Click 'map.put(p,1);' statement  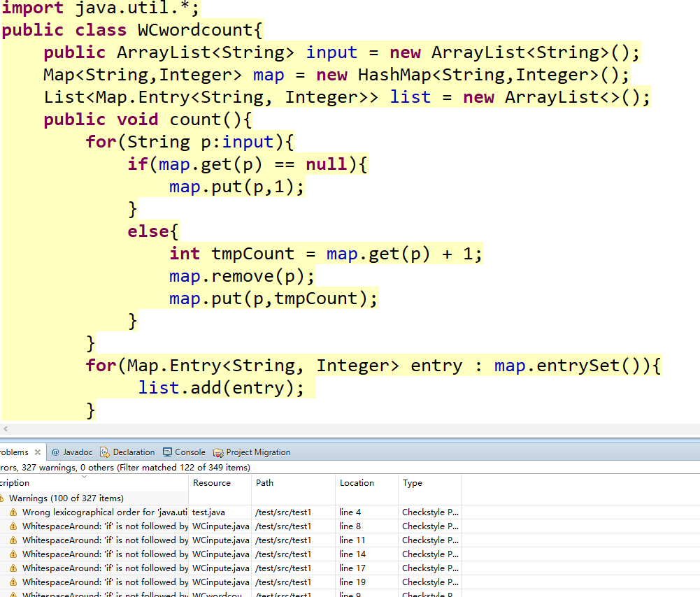click(x=236, y=187)
